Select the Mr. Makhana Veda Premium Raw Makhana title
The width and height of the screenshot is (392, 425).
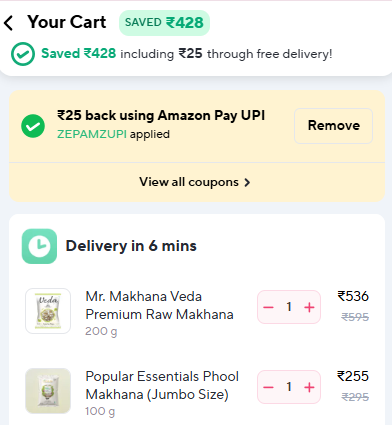159,305
